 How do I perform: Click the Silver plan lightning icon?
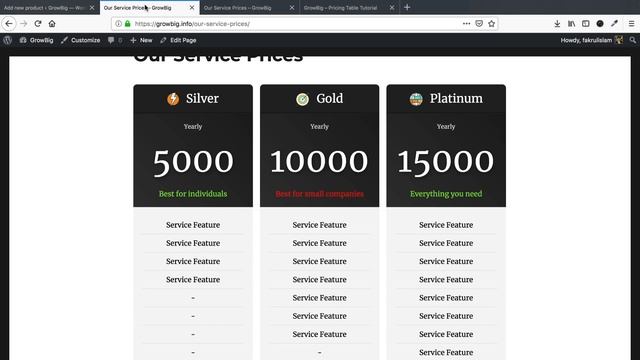tap(173, 99)
